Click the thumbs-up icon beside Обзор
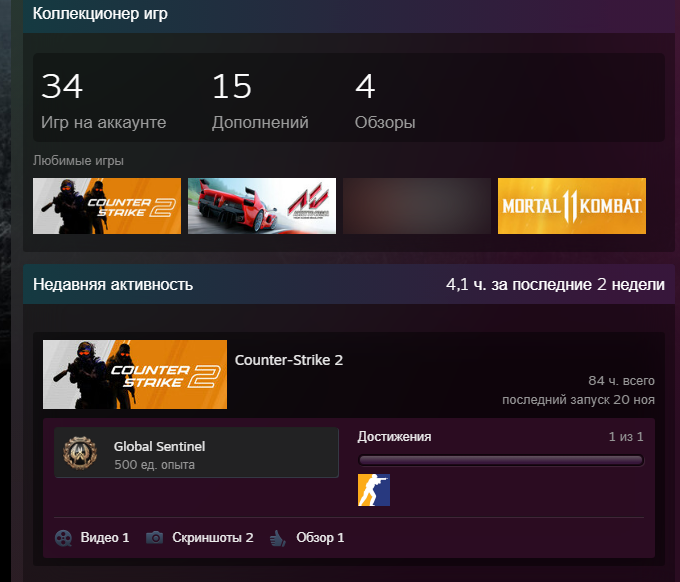 (x=276, y=538)
